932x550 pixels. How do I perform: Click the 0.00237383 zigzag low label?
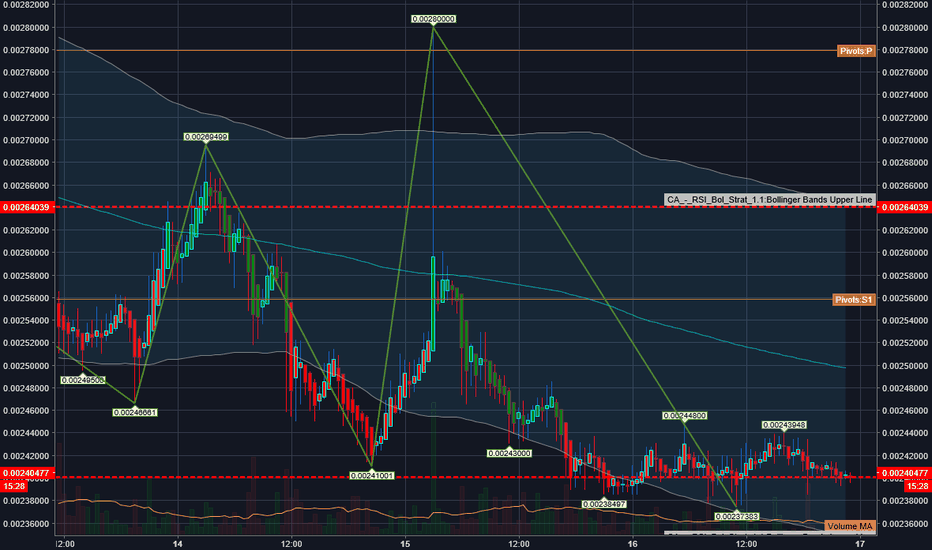click(737, 516)
